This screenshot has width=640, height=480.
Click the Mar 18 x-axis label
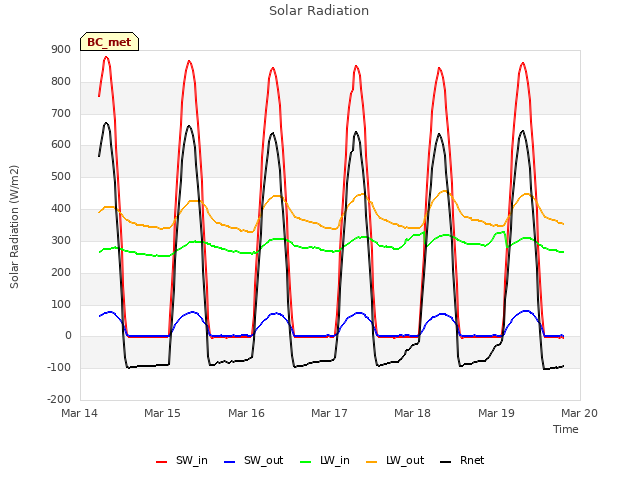413,413
